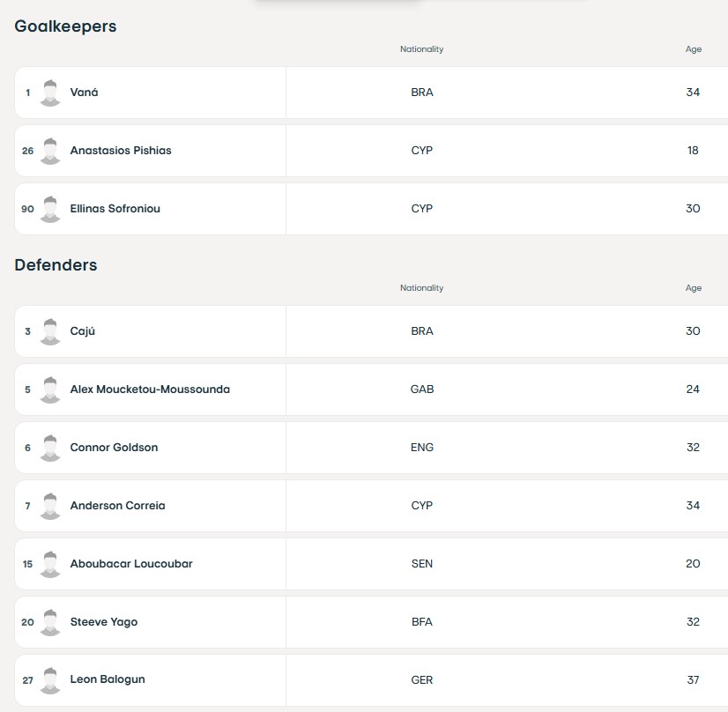The height and width of the screenshot is (712, 728).
Task: Select Ellinas Sofroniou player name
Action: (x=115, y=209)
